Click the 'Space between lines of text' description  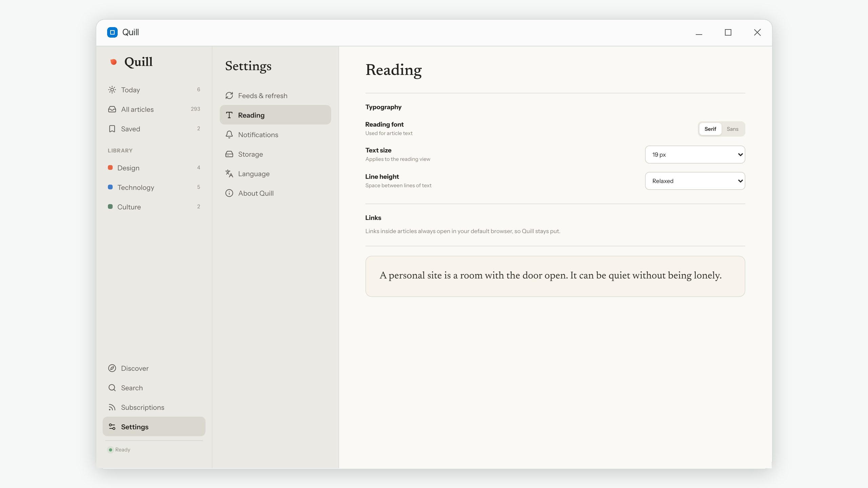[398, 185]
